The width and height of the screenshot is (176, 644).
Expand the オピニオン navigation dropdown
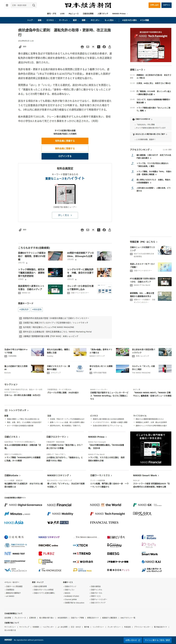(96, 20)
